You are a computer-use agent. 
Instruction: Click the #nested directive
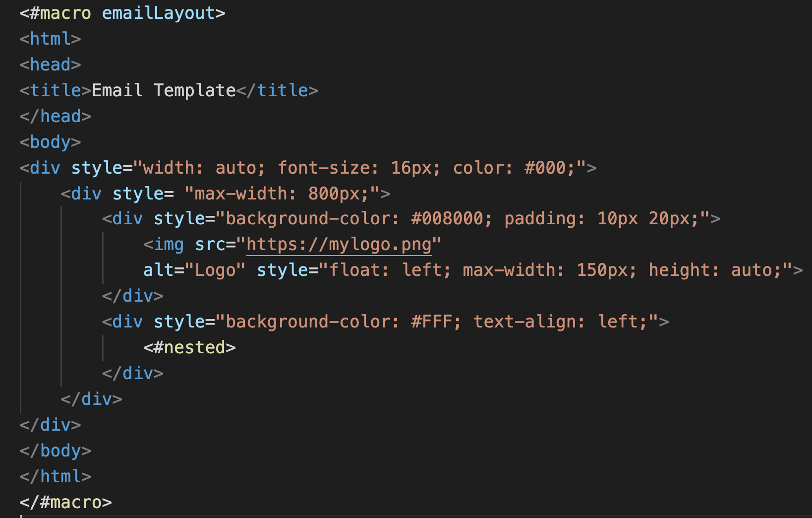pos(189,347)
